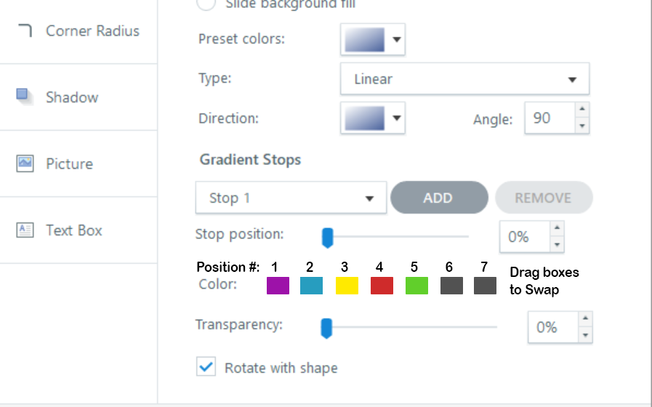652x407 pixels.
Task: Expand the gradient Type dropdown
Action: tap(464, 78)
